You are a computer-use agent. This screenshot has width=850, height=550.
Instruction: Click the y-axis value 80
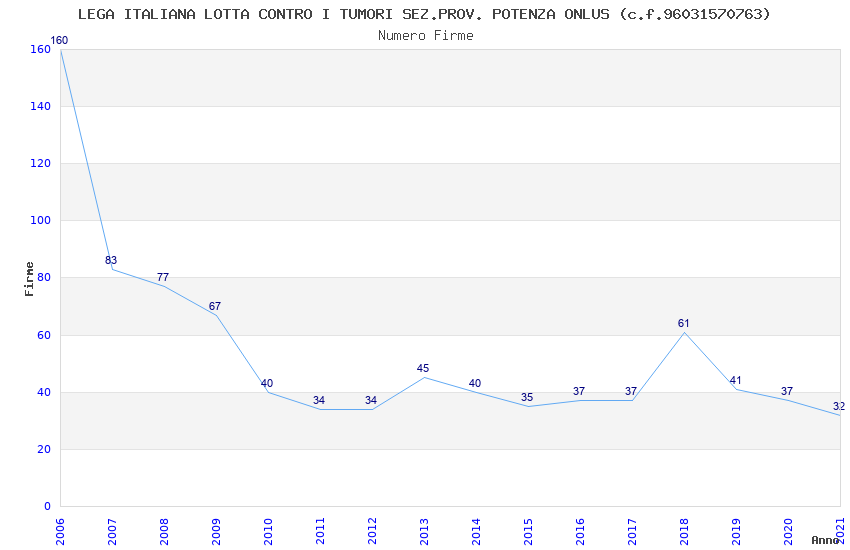point(44,277)
